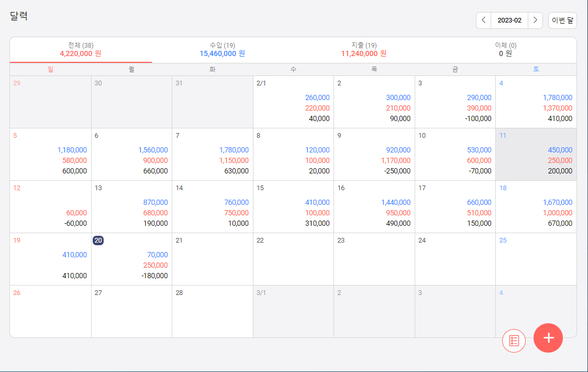588x372 pixels.
Task: Click income 1,440,000 on date 16
Action: [x=396, y=202]
